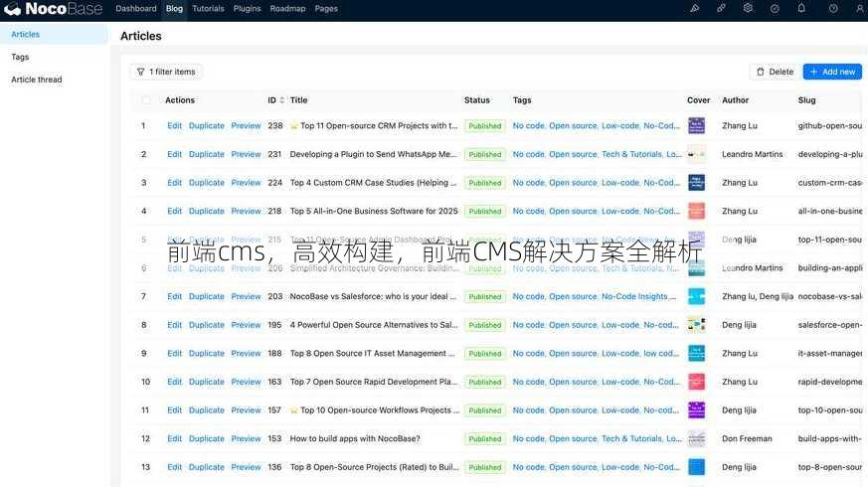Open cover image for article 224
The width and height of the screenshot is (868, 487).
tap(696, 183)
